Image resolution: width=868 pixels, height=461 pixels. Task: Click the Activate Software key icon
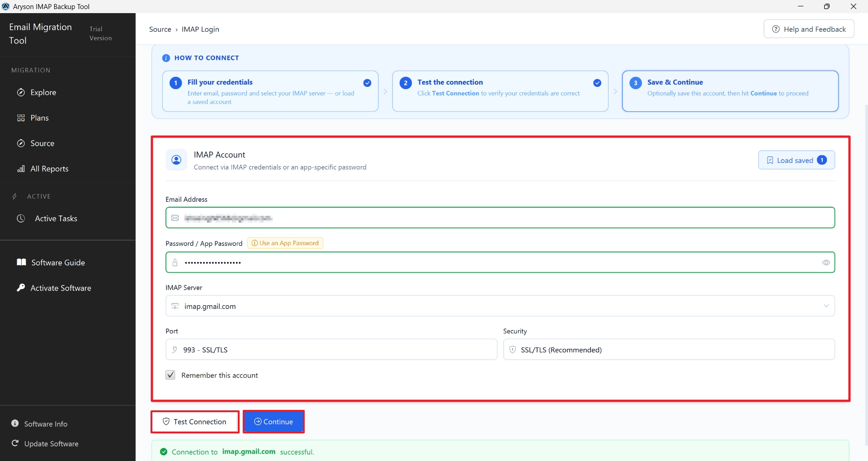tap(21, 288)
